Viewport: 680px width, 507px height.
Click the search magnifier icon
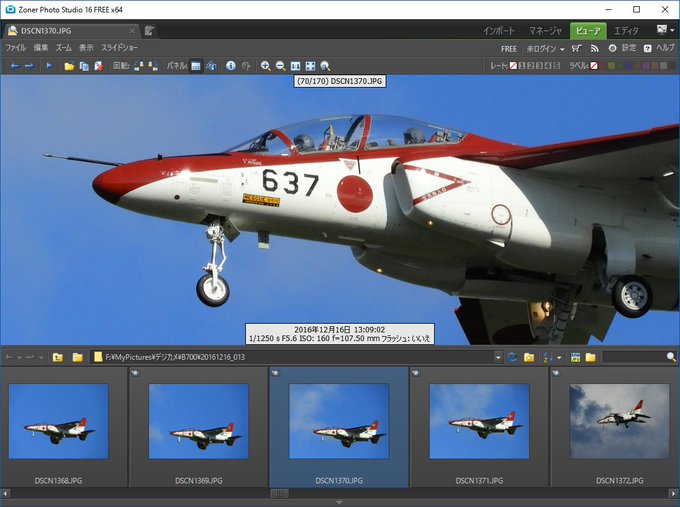coord(671,357)
